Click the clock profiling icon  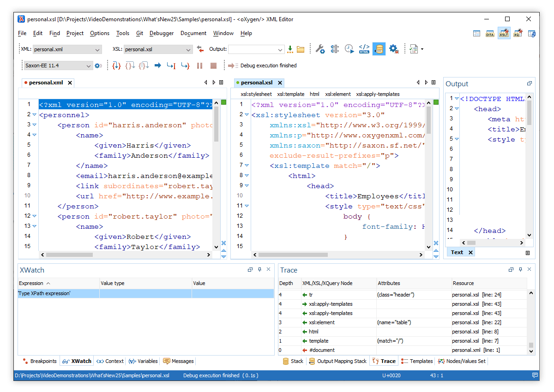point(349,49)
